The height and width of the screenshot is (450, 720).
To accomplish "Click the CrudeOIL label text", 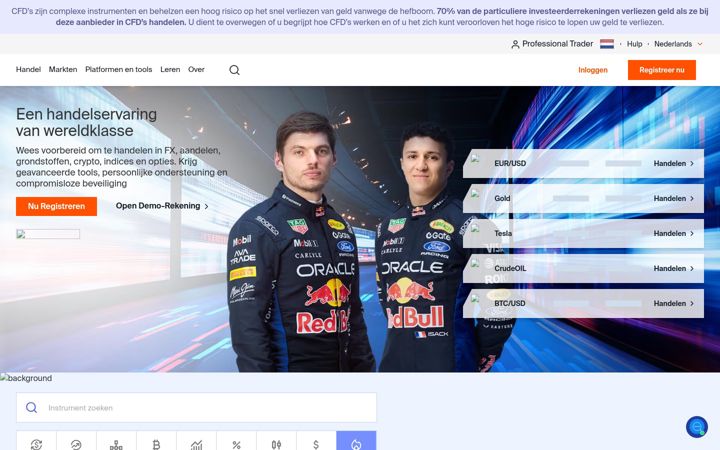I will 510,268.
